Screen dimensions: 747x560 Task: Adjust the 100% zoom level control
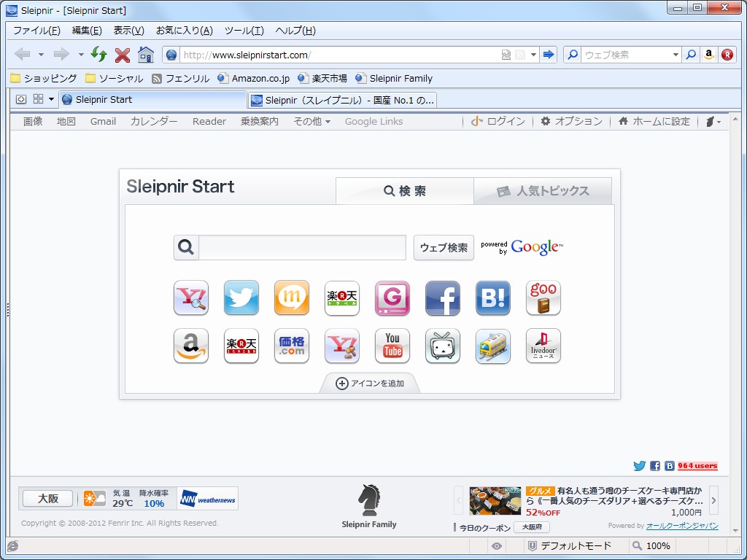click(x=652, y=545)
